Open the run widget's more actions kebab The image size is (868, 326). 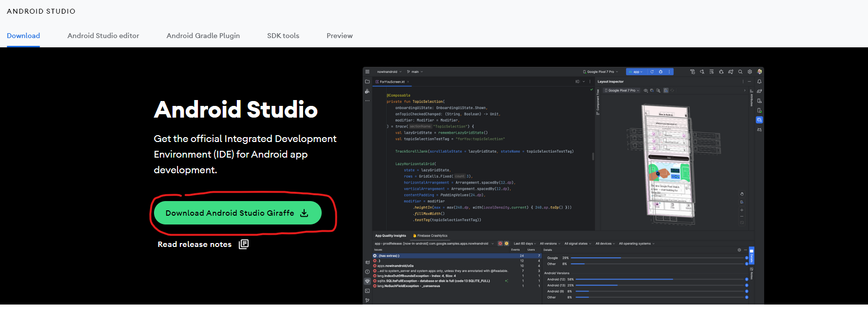(669, 72)
